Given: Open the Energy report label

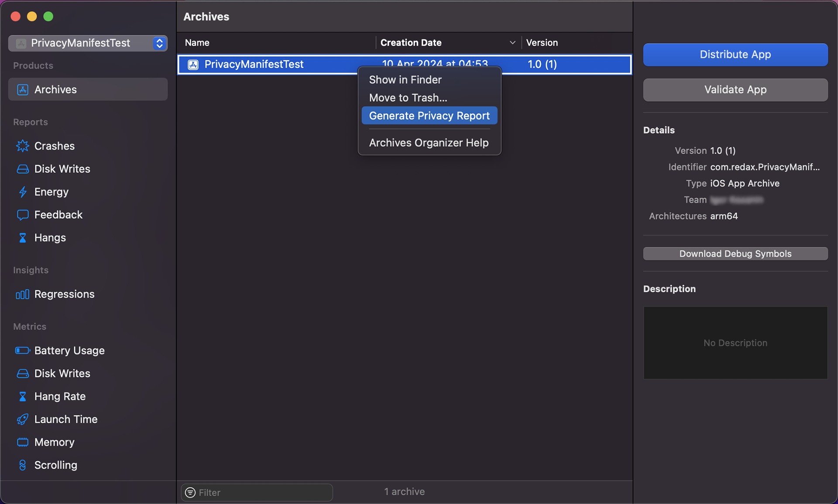Looking at the screenshot, I should click(52, 192).
